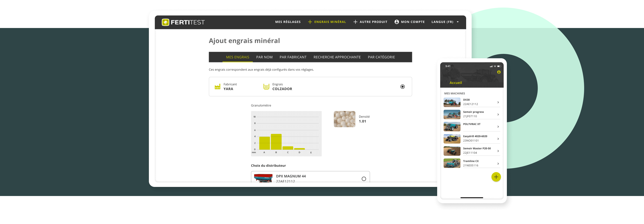
Task: Click the 'Granulomètre' label
Action: (x=261, y=105)
